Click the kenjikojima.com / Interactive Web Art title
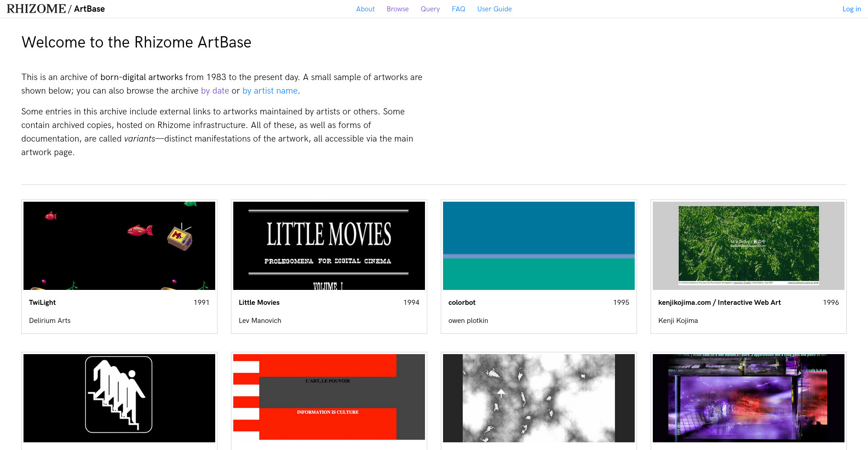The image size is (868, 450). 719,303
